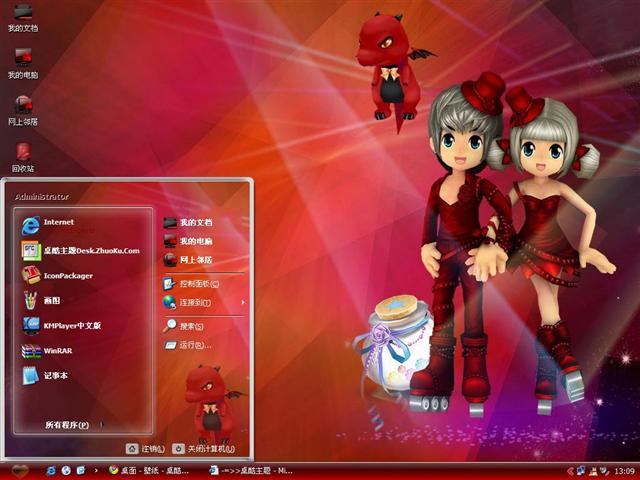Click the taskbar clock 13:09

[624, 471]
